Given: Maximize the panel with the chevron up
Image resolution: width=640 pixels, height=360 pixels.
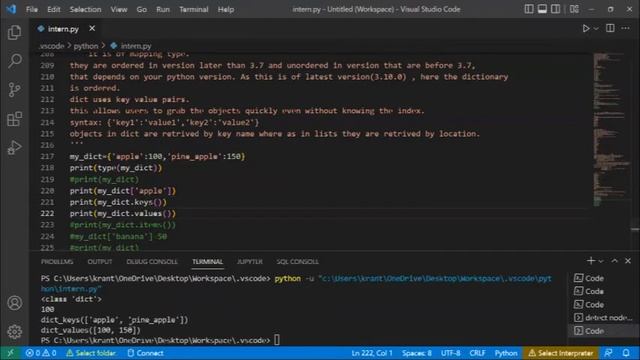Looking at the screenshot, I should tap(614, 261).
